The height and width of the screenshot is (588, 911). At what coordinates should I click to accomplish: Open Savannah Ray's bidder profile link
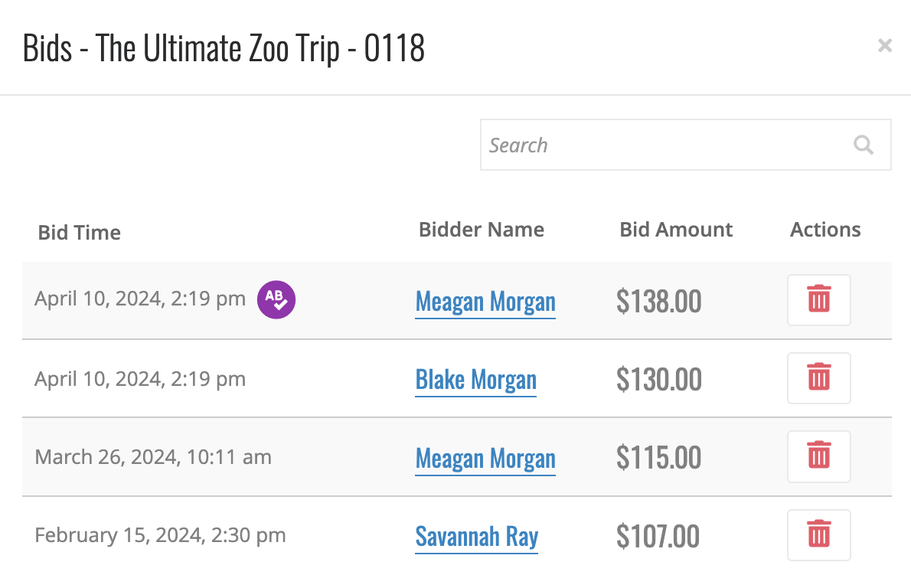coord(476,536)
